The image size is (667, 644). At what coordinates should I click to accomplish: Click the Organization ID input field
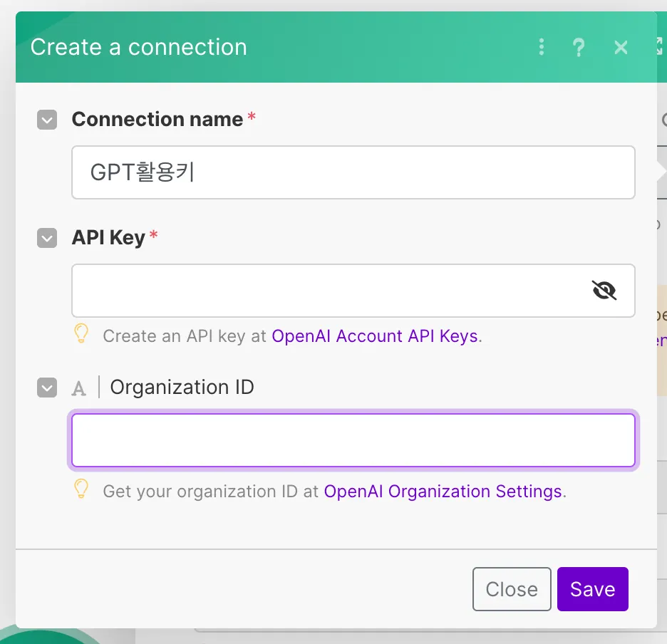353,440
